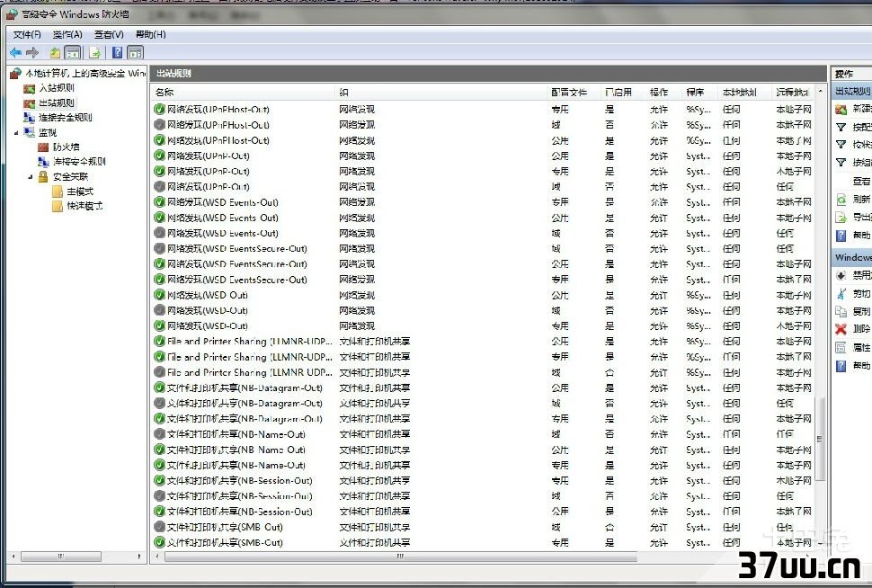Toggle the show/hide action pane icon
This screenshot has width=872, height=588.
[135, 53]
